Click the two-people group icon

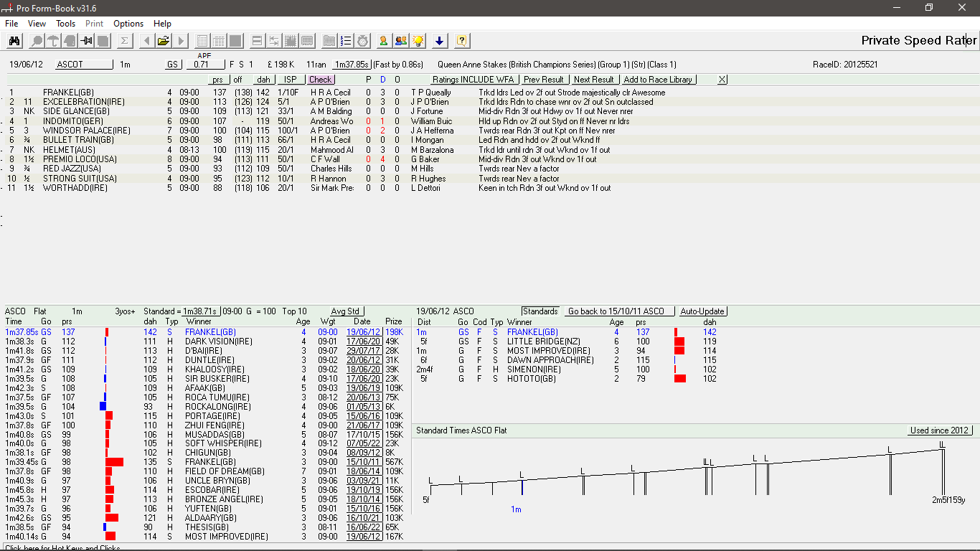click(x=401, y=41)
